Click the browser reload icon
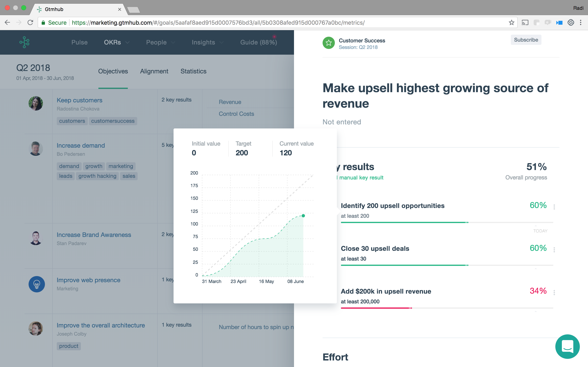The width and height of the screenshot is (588, 367). point(30,23)
